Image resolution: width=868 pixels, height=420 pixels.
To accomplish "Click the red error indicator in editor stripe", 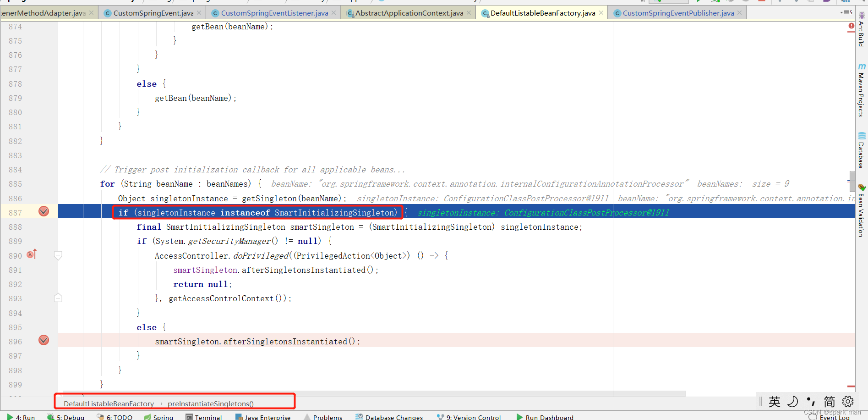I will coord(851,26).
